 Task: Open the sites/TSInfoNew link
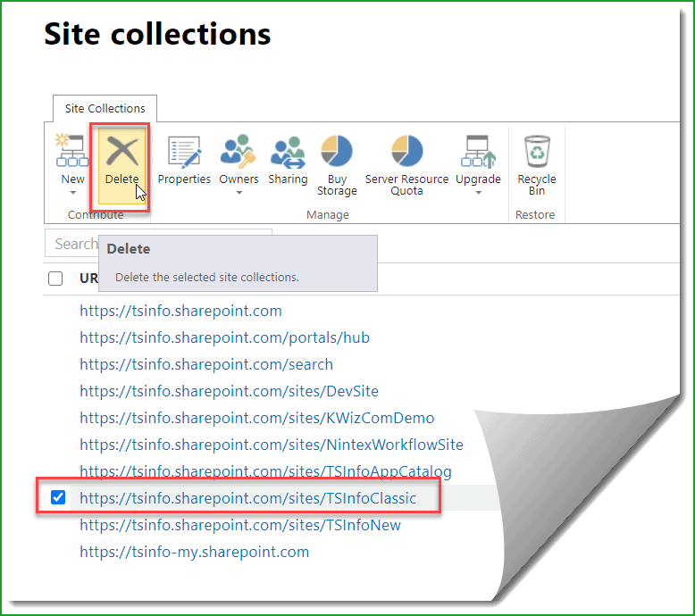point(240,525)
